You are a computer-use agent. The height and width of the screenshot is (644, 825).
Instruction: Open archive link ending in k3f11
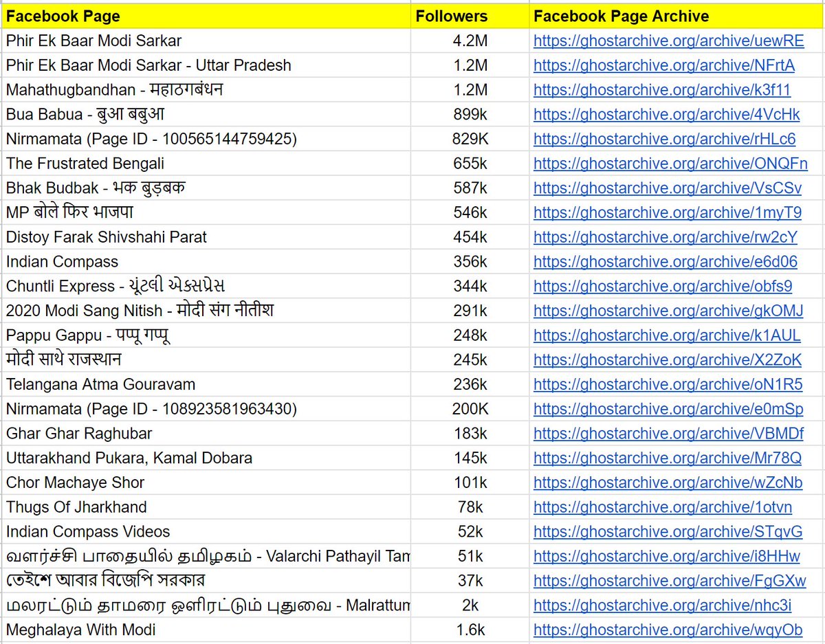pos(662,90)
